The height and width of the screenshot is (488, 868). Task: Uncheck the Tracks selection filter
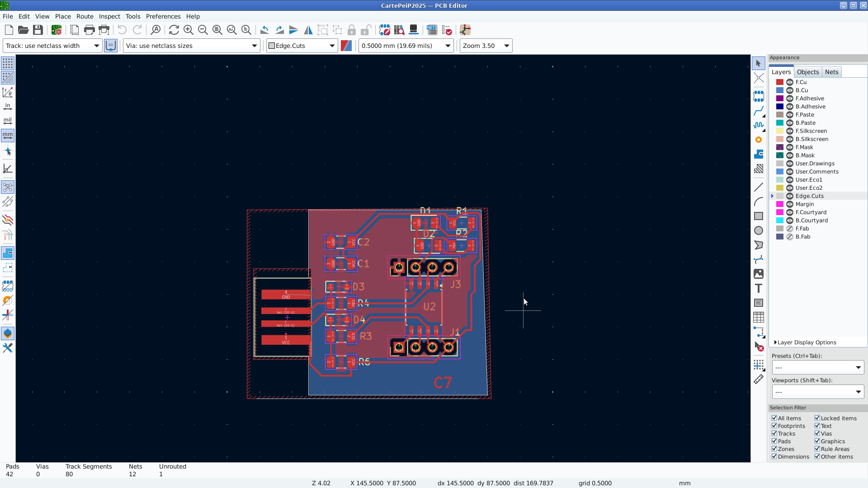pyautogui.click(x=774, y=434)
